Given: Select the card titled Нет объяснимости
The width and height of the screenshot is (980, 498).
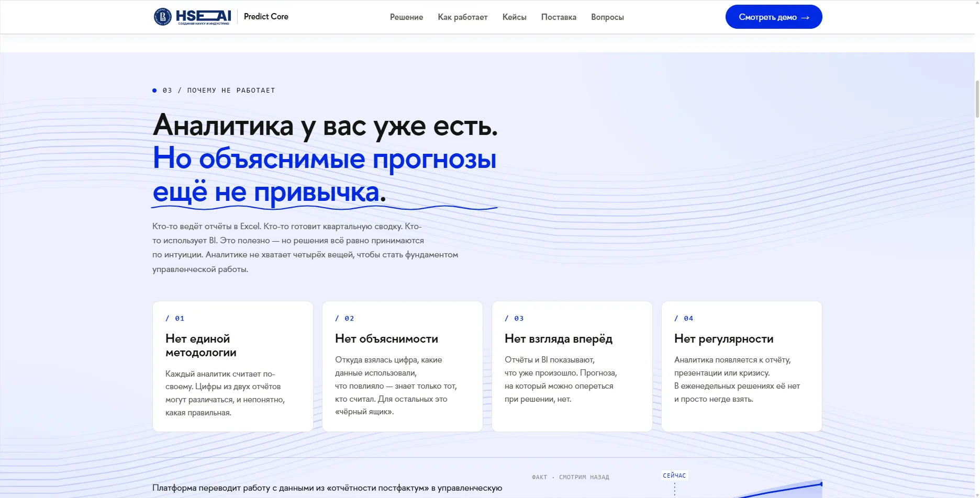Looking at the screenshot, I should [403, 366].
